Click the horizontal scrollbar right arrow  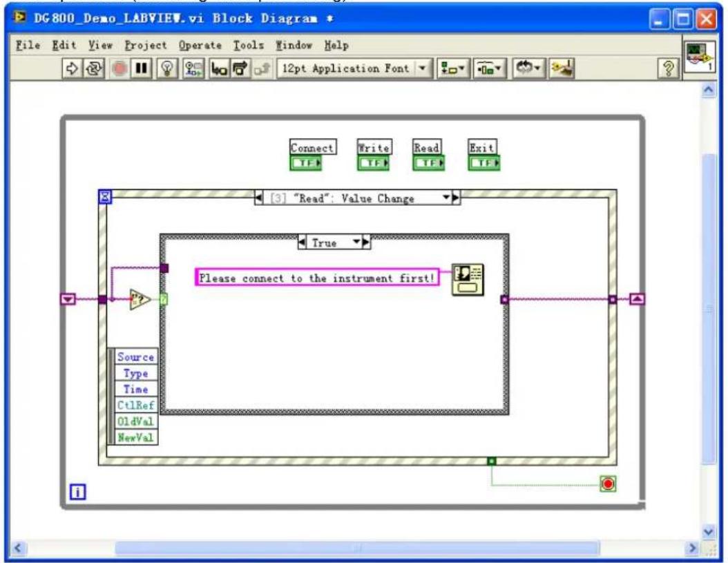click(x=692, y=548)
